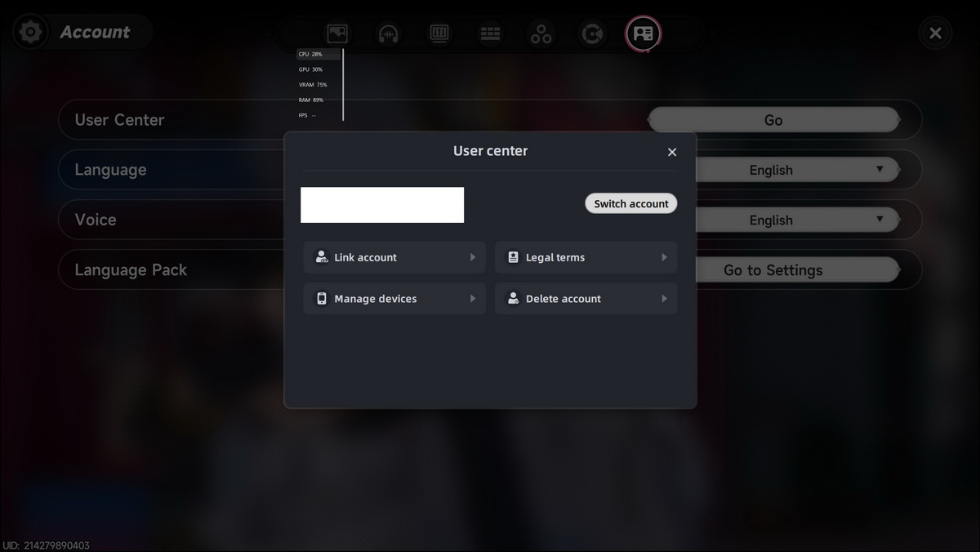Open the keyboard controls settings tab
This screenshot has height=552, width=980.
(490, 33)
